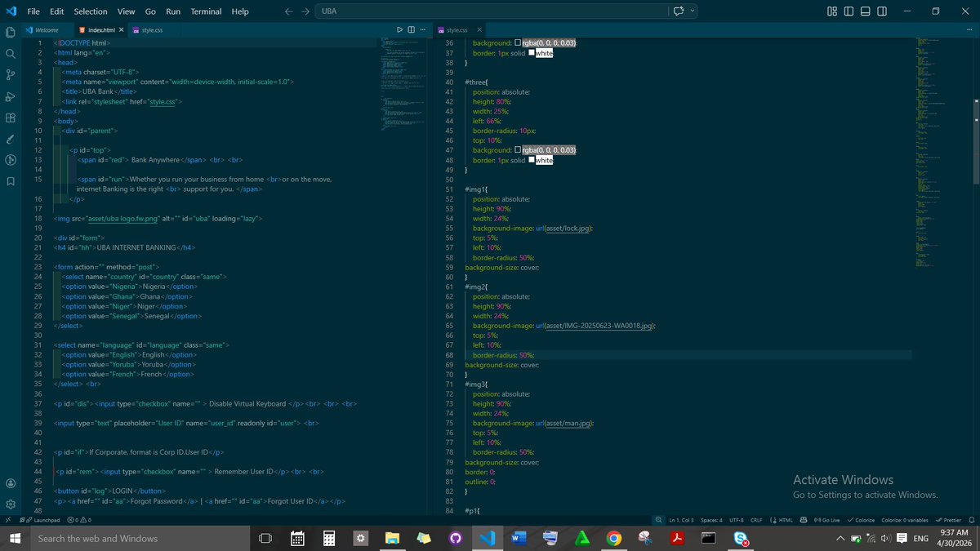Toggle Colorize in the status bar
Viewport: 980px width, 551px height.
[861, 520]
